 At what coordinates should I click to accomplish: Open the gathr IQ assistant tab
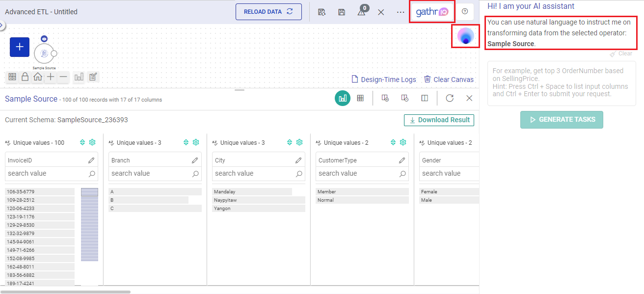click(432, 12)
